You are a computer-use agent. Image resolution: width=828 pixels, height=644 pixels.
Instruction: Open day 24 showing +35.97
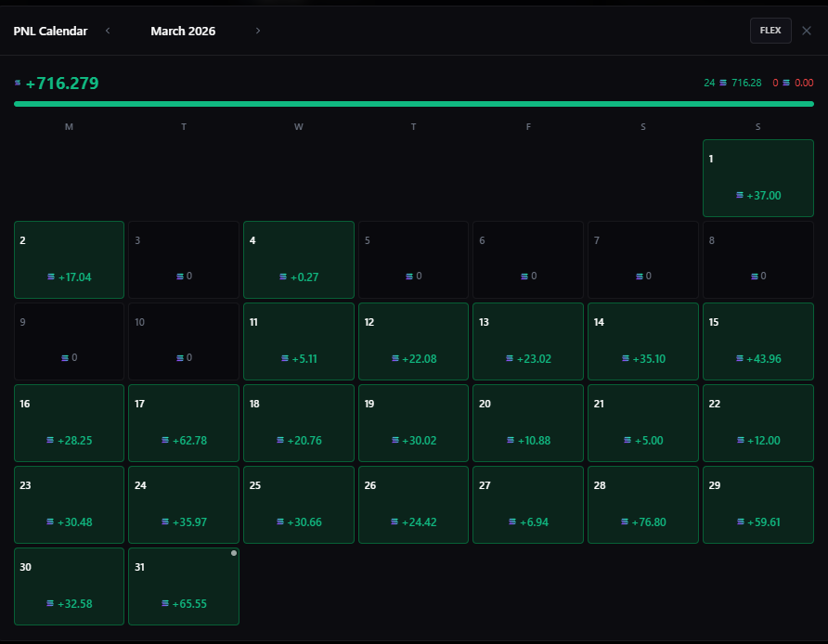(184, 505)
